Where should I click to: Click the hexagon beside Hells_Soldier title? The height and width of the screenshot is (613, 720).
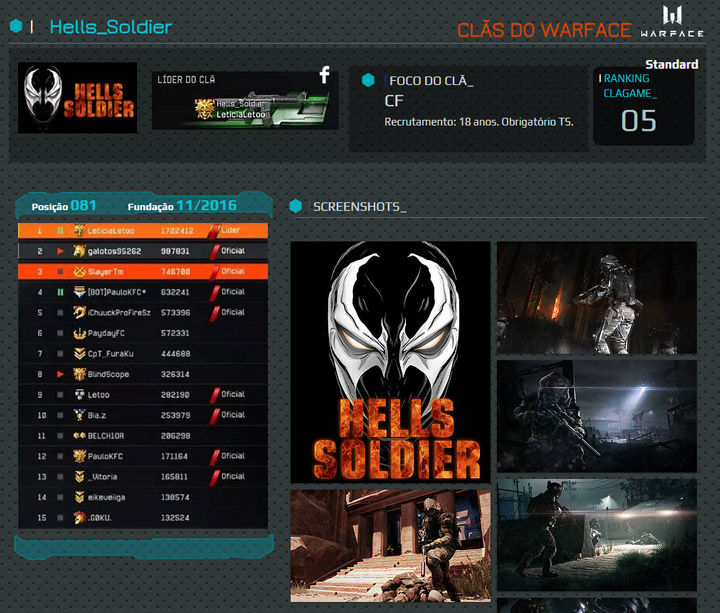point(16,26)
